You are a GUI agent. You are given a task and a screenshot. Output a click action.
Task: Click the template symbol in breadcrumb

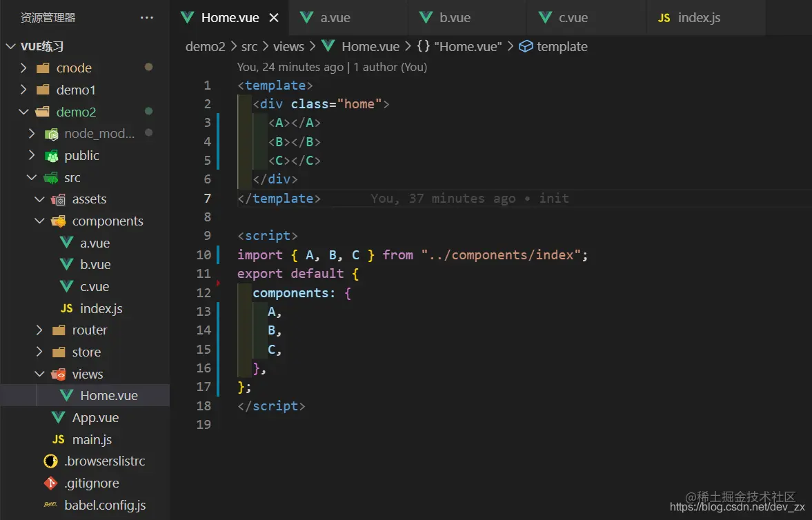(x=553, y=47)
